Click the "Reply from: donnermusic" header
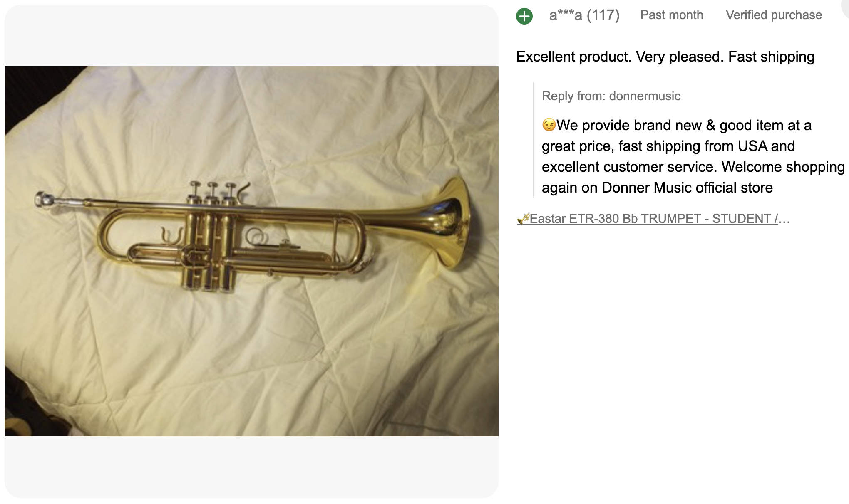Viewport: 849px width, 504px height. [x=611, y=96]
